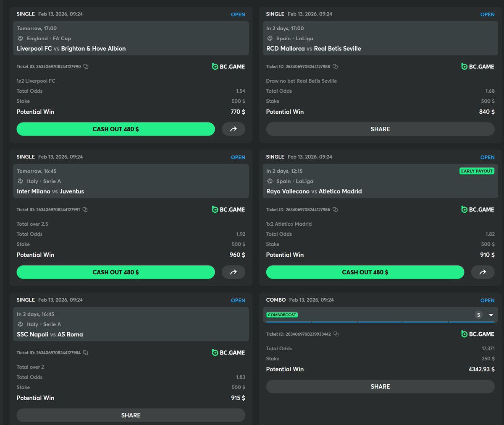Click the BC.GAME logo on the Rayo Vallecano card
504x425 pixels.
pyautogui.click(x=478, y=209)
